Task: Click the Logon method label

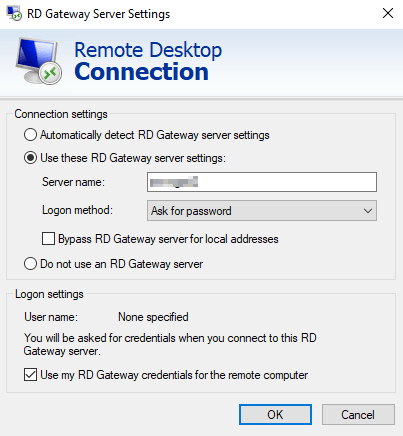Action: [x=77, y=210]
